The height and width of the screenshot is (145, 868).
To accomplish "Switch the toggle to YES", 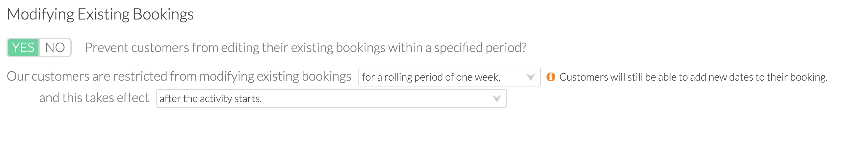I will click(23, 47).
